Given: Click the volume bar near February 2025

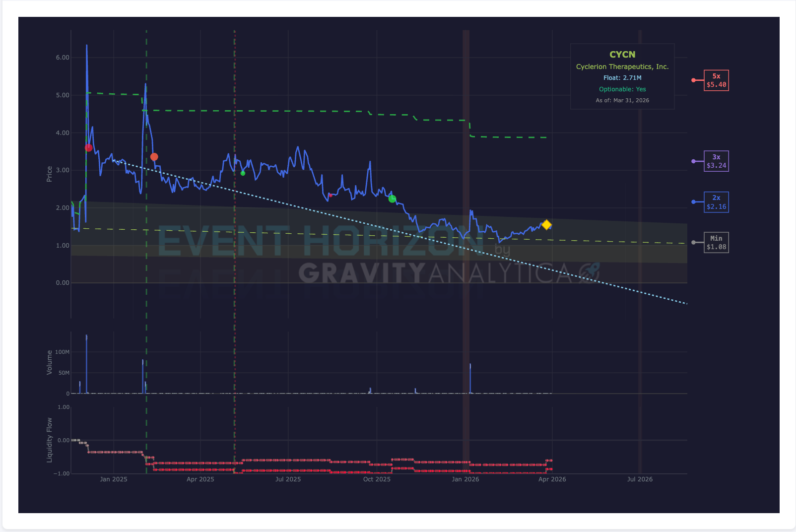Looking at the screenshot, I should [x=143, y=377].
